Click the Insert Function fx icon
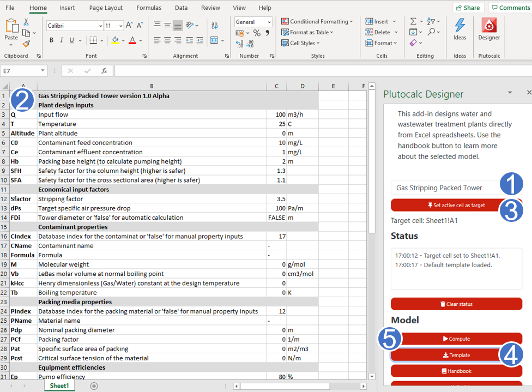The image size is (532, 392). click(105, 70)
